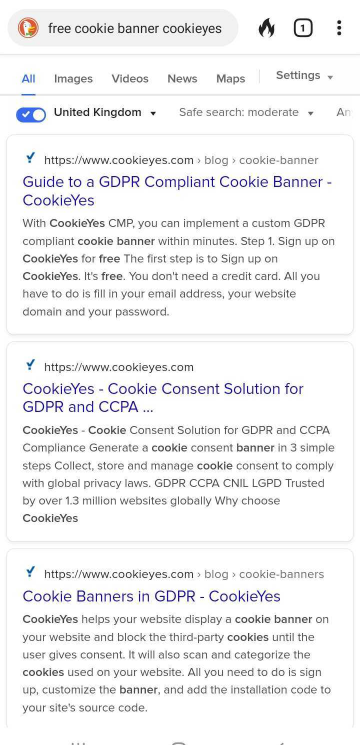Open Cookie Banners in GDPR - CookieYes link
The image size is (360, 745).
152,596
